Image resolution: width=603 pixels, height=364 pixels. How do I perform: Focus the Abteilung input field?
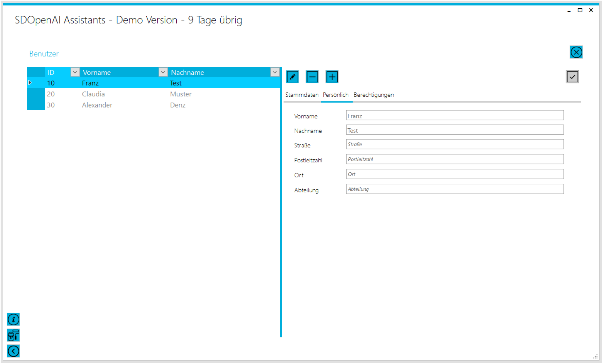pos(455,189)
